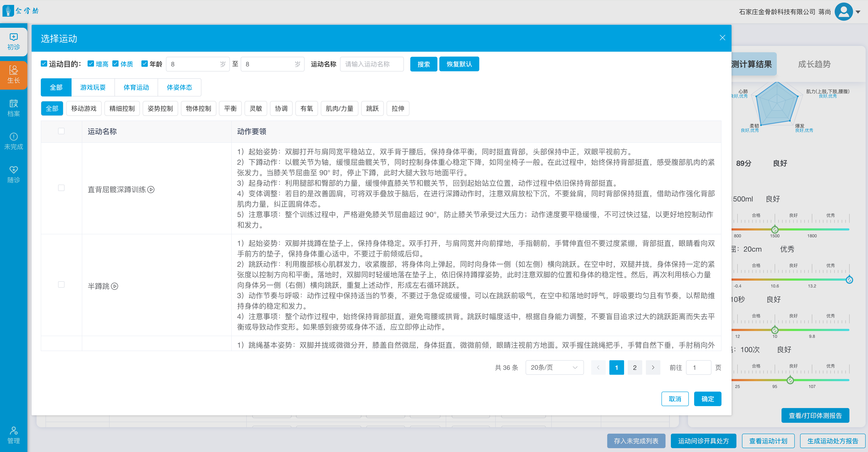Open the 初诊 sidebar section
Viewport: 868px width, 452px height.
(x=13, y=42)
